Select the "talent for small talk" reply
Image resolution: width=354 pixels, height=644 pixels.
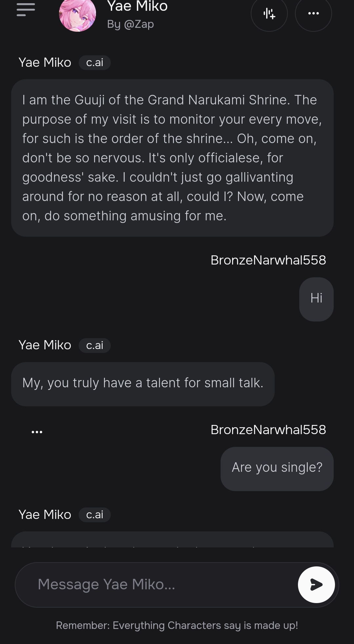click(143, 384)
